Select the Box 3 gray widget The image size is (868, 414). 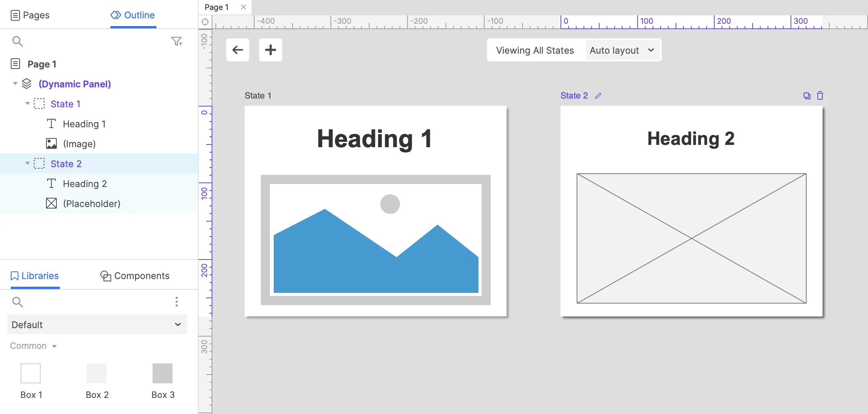(163, 373)
